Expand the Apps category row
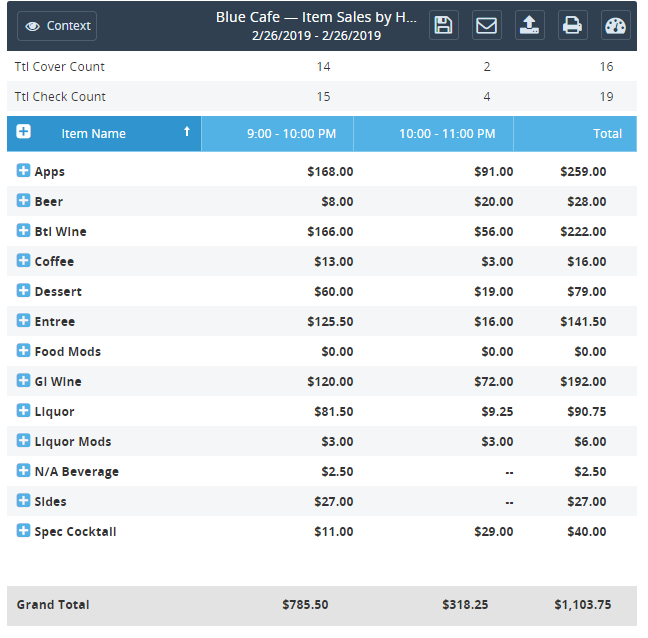Viewport: 648px width, 638px height. click(x=24, y=171)
